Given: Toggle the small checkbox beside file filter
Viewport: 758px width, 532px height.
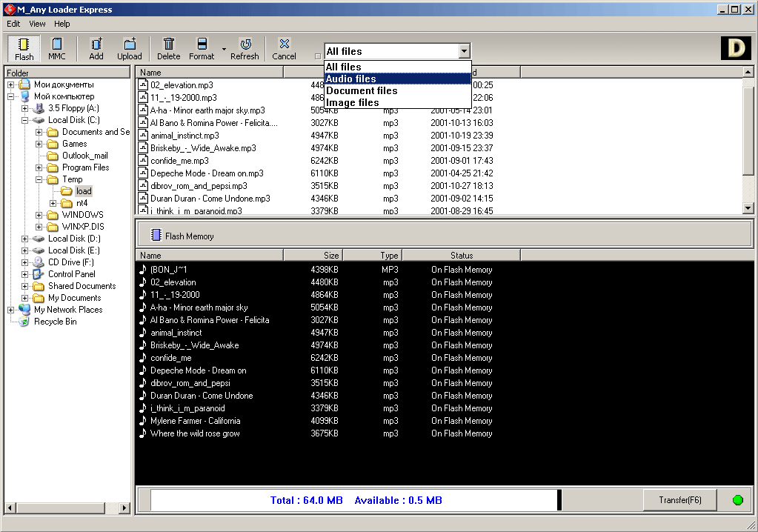Looking at the screenshot, I should pyautogui.click(x=318, y=56).
